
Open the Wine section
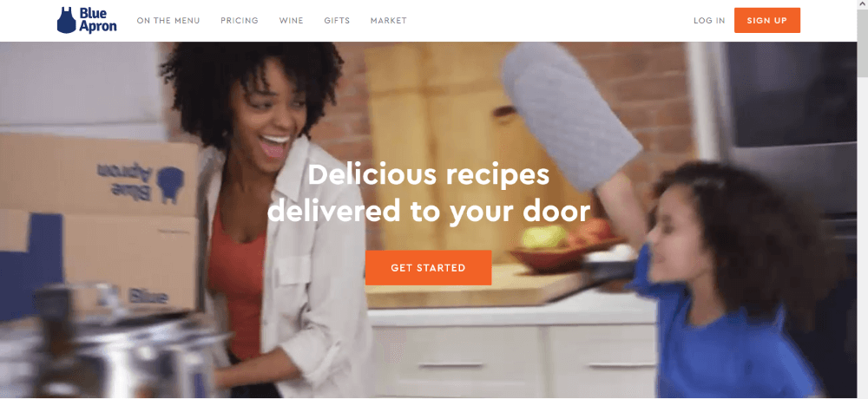coord(291,21)
